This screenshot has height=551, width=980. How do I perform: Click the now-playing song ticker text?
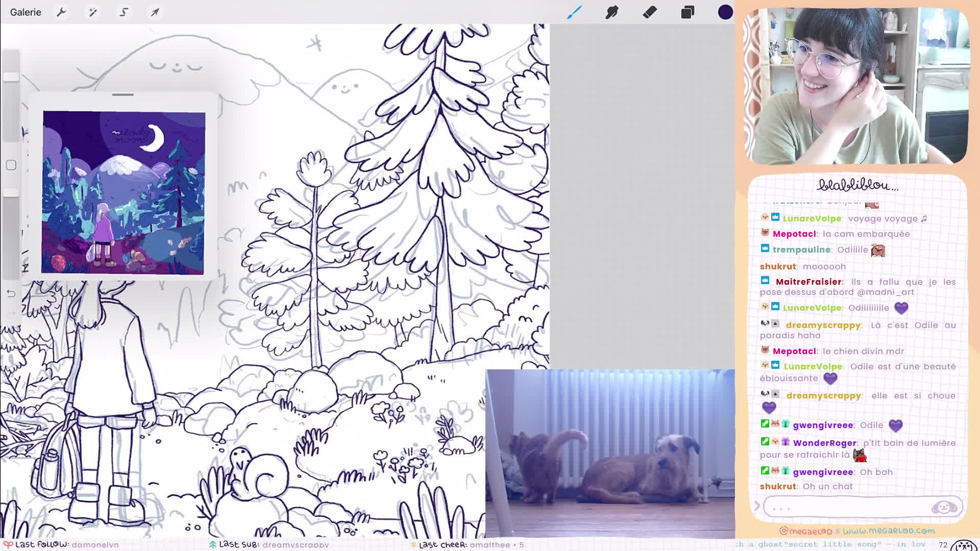pyautogui.click(x=830, y=544)
